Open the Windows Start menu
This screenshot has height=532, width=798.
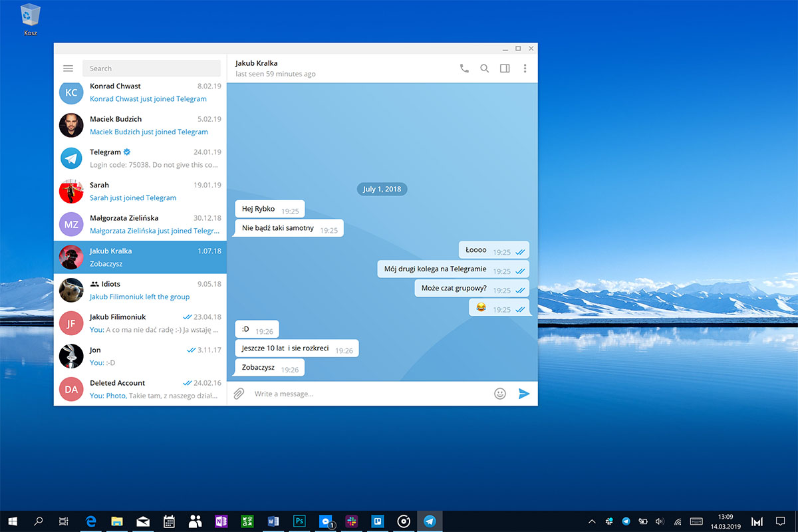pos(12,522)
